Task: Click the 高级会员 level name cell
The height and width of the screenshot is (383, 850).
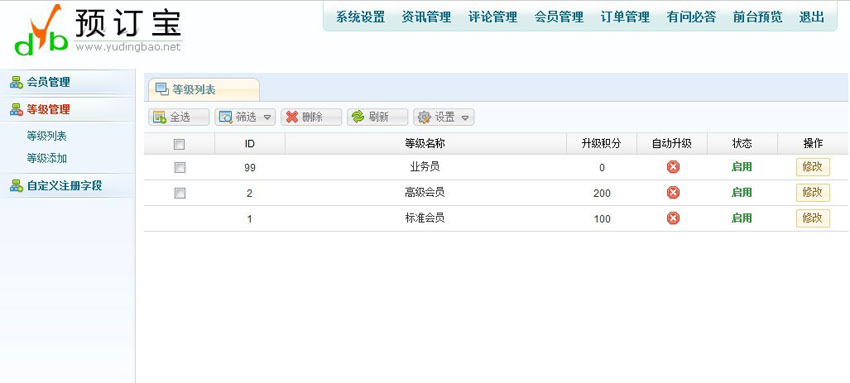Action: coord(425,192)
